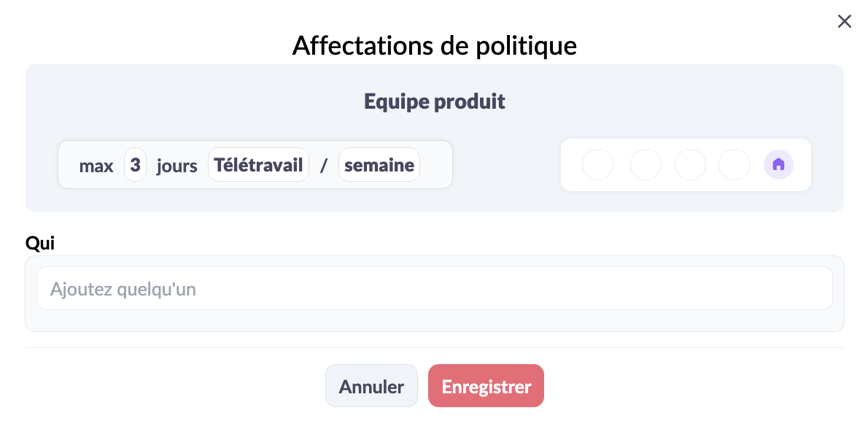Click the divider line above the buttons
Image resolution: width=868 pixels, height=432 pixels.
pos(434,348)
